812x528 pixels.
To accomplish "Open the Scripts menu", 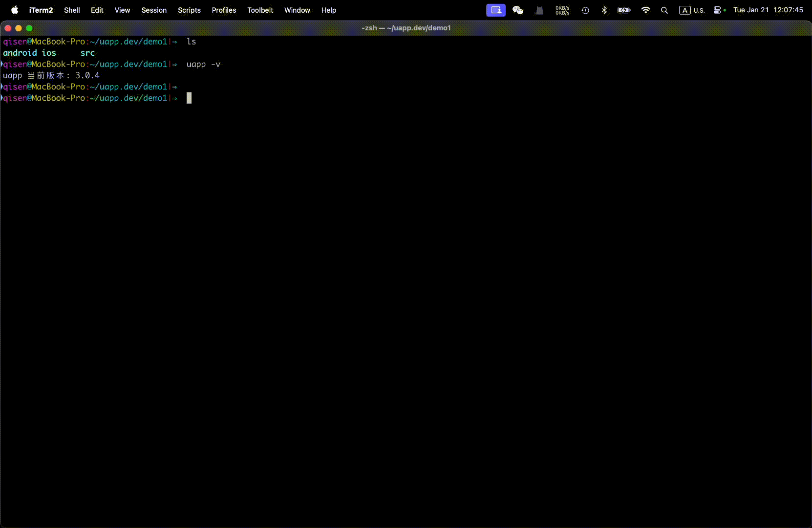I will [189, 10].
